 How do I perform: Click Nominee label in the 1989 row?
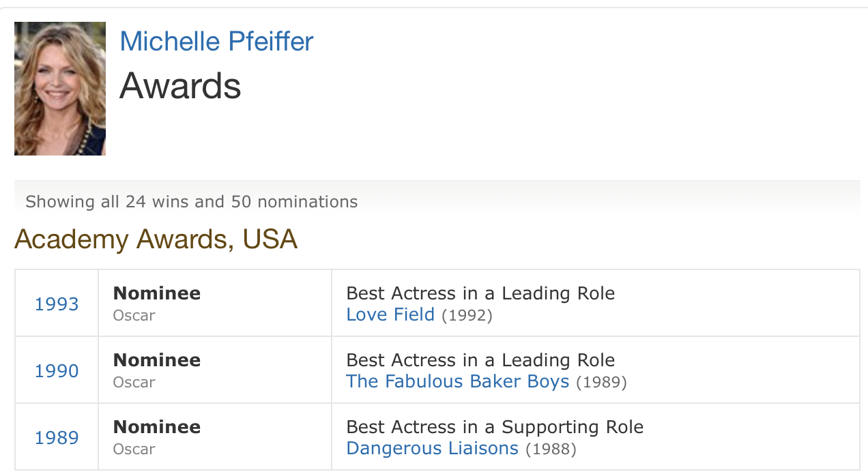coord(157,427)
